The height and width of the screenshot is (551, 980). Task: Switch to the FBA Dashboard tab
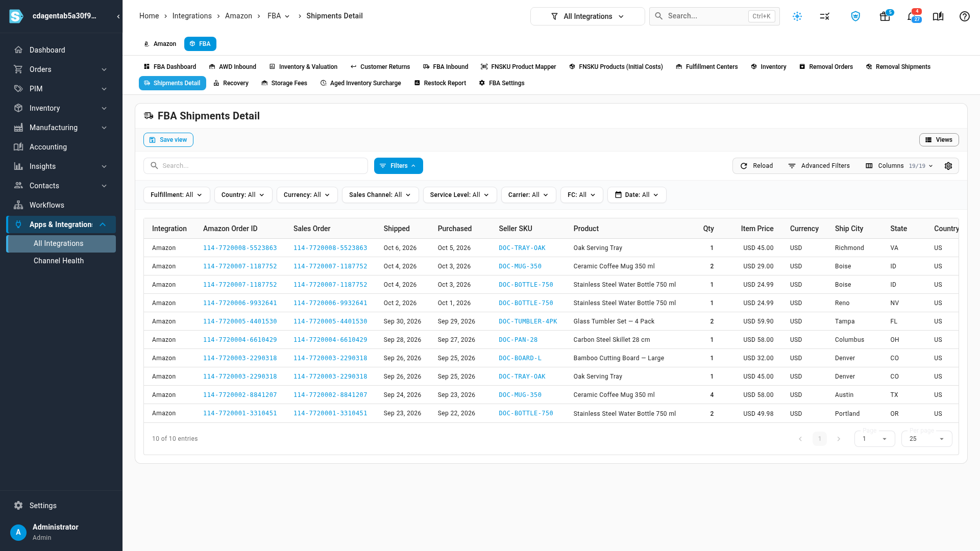click(x=170, y=67)
